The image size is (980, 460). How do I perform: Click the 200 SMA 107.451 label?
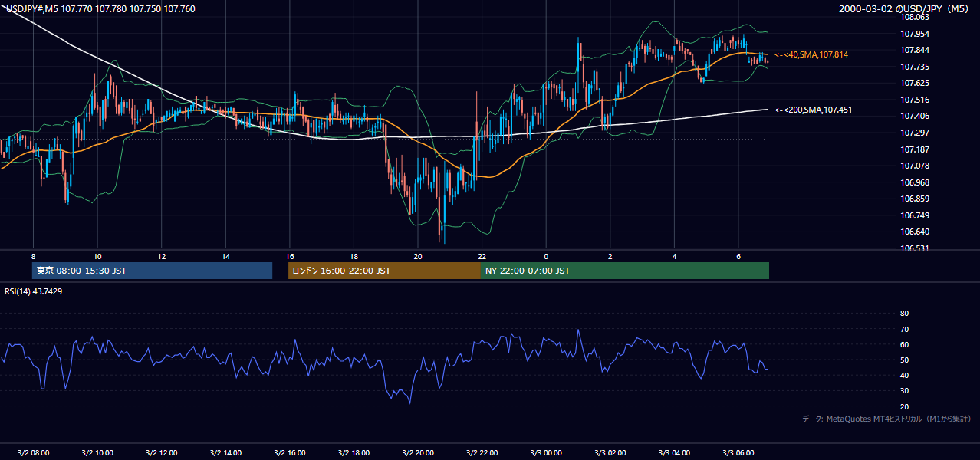pos(814,110)
